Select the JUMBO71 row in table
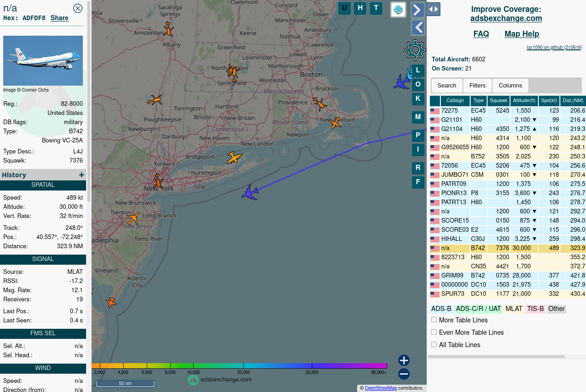This screenshot has height=392, width=586. (x=508, y=174)
